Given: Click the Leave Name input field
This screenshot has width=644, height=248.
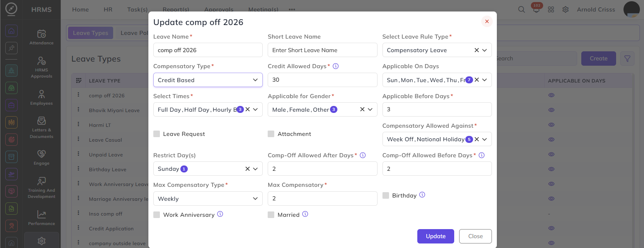Looking at the screenshot, I should click(x=208, y=50).
